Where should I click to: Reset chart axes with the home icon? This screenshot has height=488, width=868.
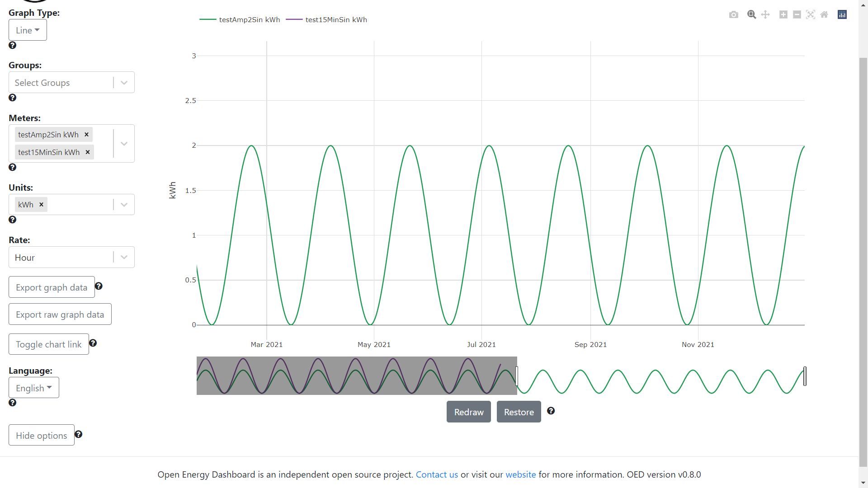click(x=824, y=14)
